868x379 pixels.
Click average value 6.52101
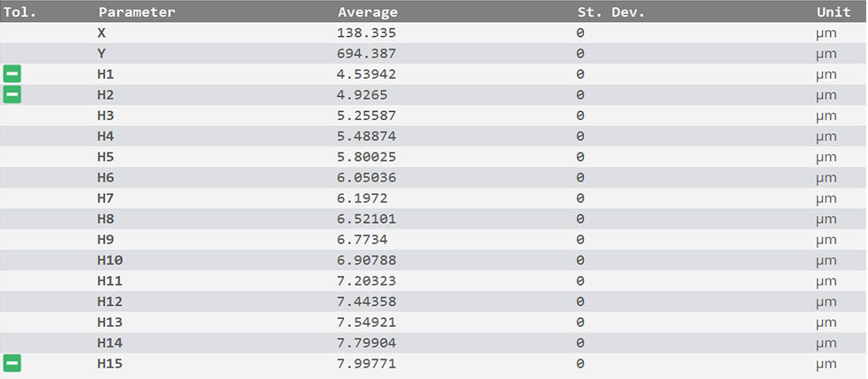click(366, 219)
